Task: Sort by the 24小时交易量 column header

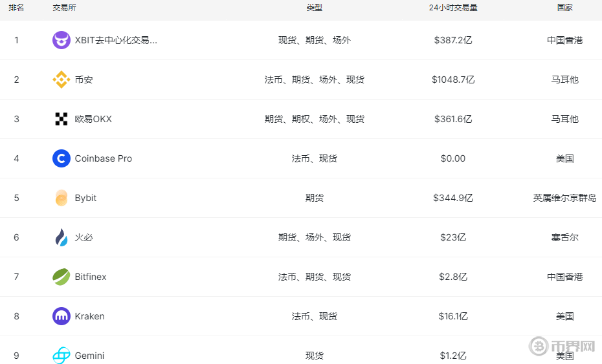Action: tap(453, 8)
